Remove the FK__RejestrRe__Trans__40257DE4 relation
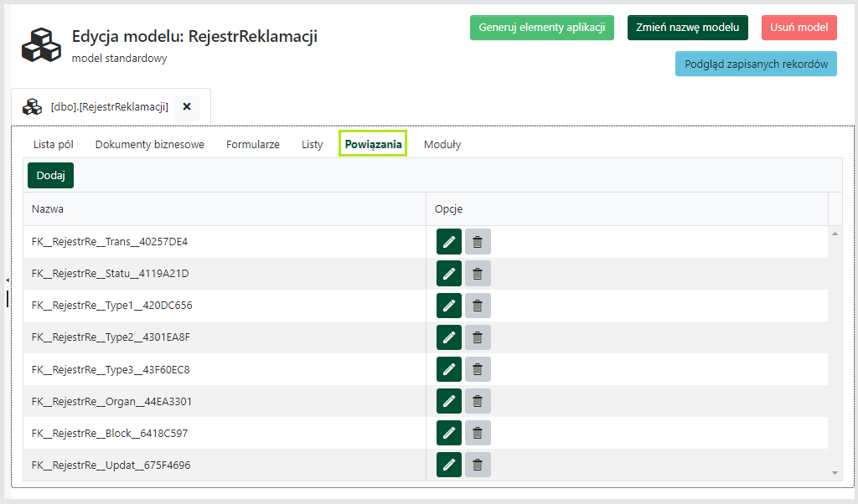The image size is (858, 504). (478, 242)
